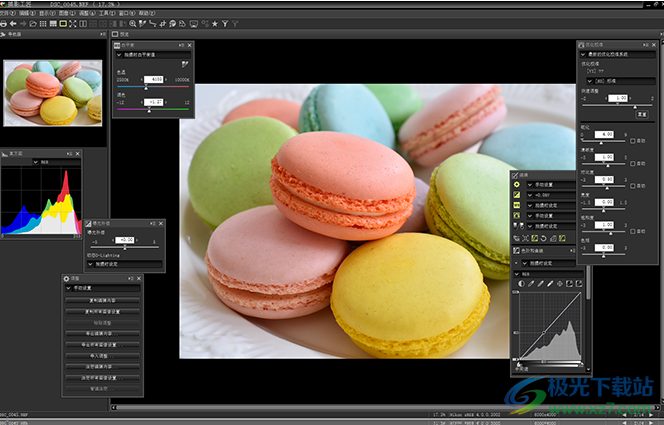Pick gray point in White Balance panel

pyautogui.click(x=185, y=64)
